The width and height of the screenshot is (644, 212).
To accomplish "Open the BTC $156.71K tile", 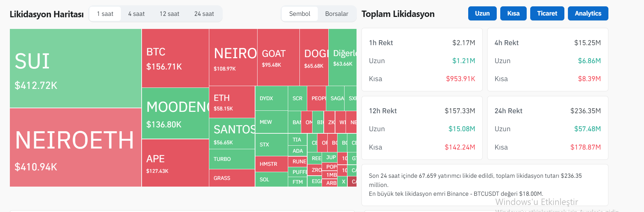I will click(175, 58).
